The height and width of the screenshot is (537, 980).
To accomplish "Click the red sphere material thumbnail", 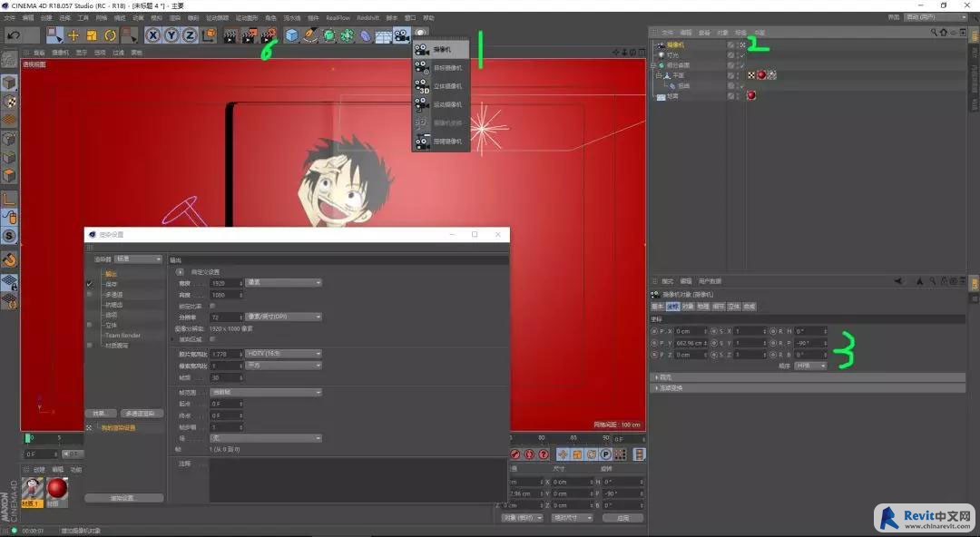I will [x=57, y=490].
